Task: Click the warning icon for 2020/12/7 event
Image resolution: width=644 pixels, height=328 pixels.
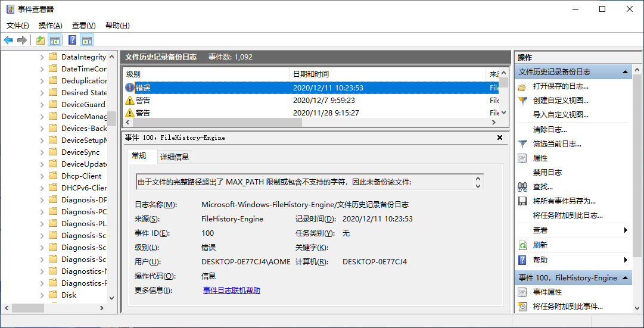Action: tap(129, 100)
